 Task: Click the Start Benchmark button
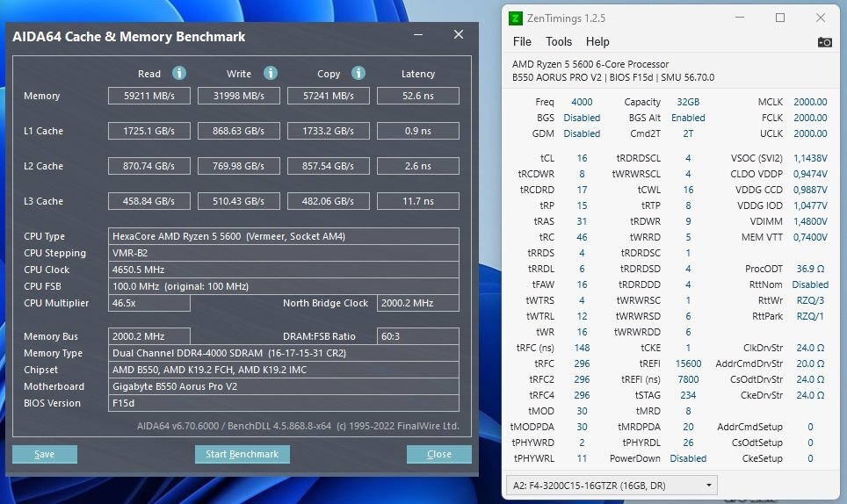(x=242, y=454)
